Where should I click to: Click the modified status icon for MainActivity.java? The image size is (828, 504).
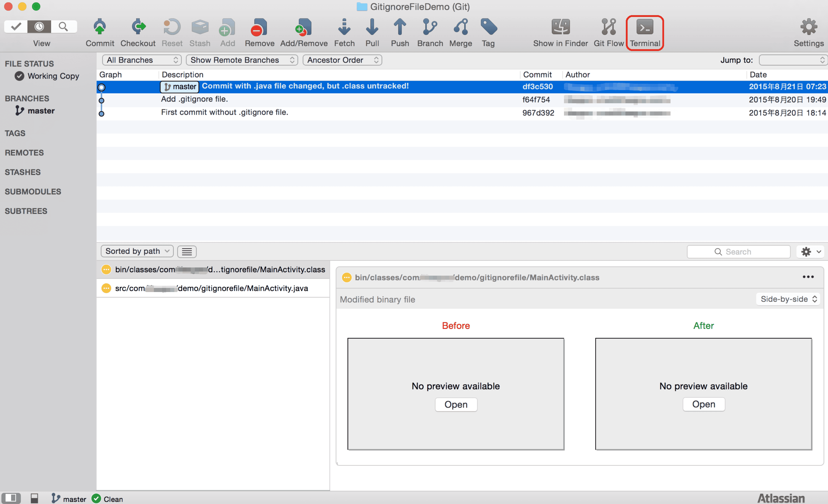point(106,288)
